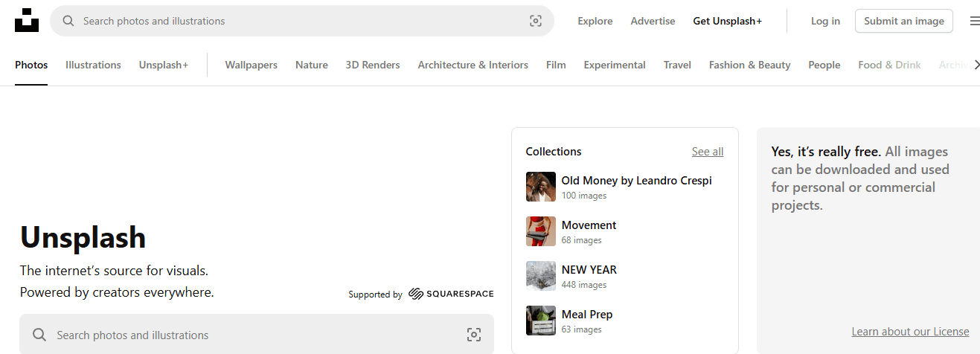Select the Photos tab
The height and width of the screenshot is (354, 980).
click(31, 65)
